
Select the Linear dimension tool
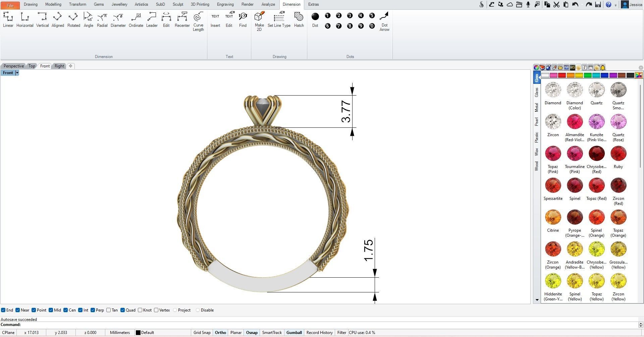[x=8, y=19]
